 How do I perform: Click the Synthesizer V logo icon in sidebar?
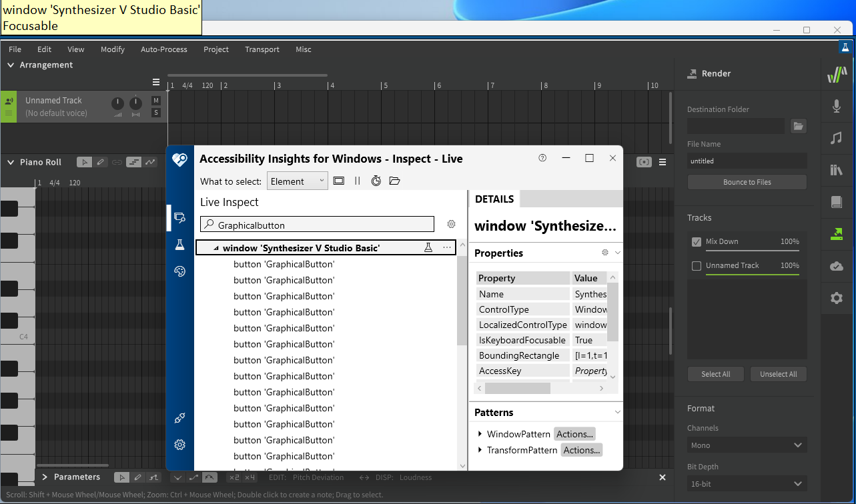pyautogui.click(x=837, y=74)
